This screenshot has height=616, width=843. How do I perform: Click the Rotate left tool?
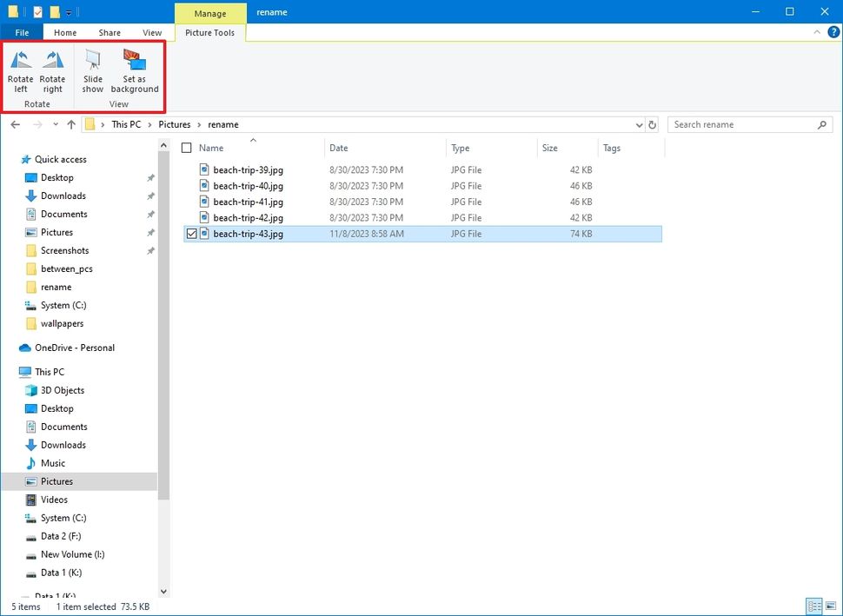[x=20, y=73]
